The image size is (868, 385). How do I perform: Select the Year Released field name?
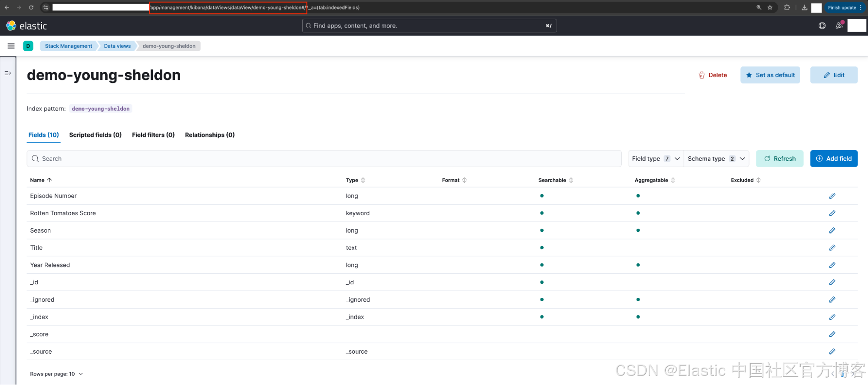click(x=50, y=265)
